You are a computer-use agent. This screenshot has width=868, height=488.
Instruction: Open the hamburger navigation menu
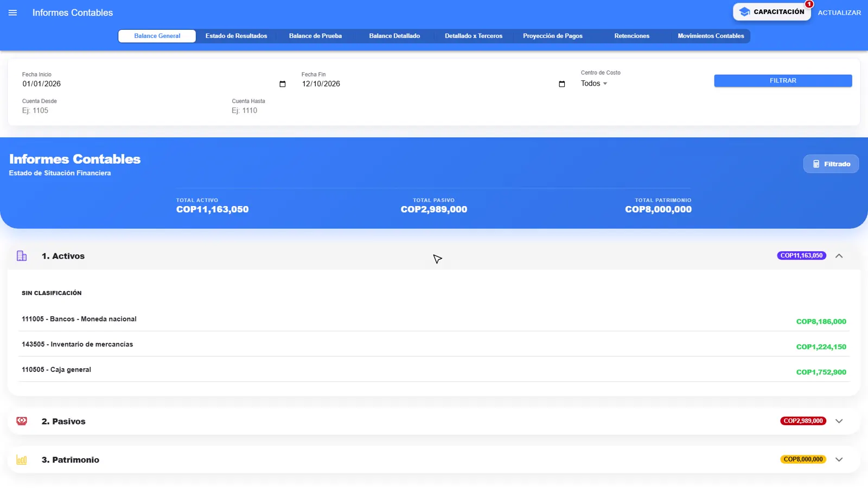(12, 12)
